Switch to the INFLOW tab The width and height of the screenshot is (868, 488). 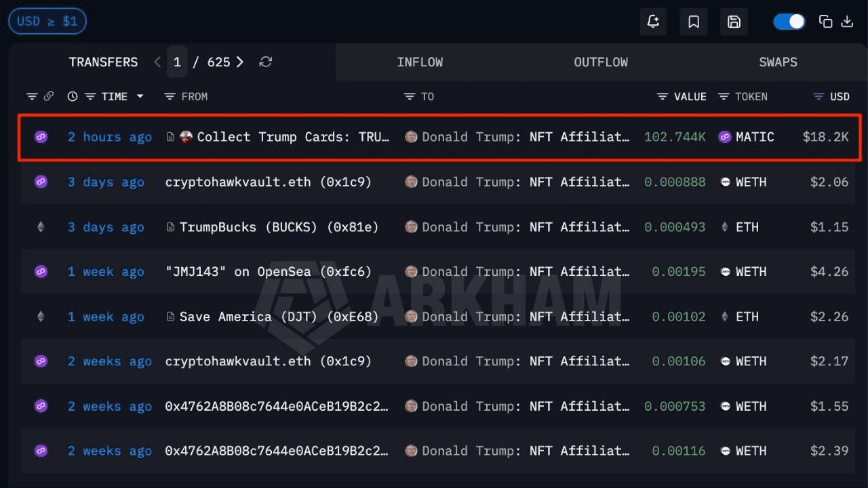[420, 62]
